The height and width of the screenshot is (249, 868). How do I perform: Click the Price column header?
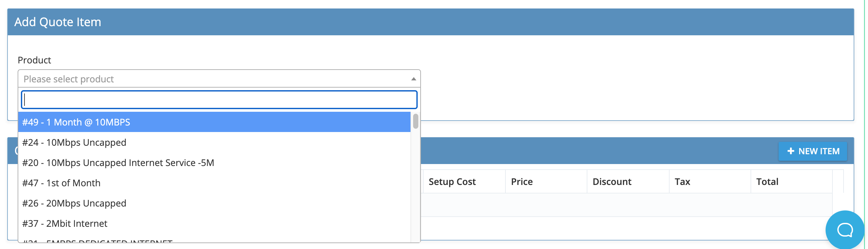point(521,181)
